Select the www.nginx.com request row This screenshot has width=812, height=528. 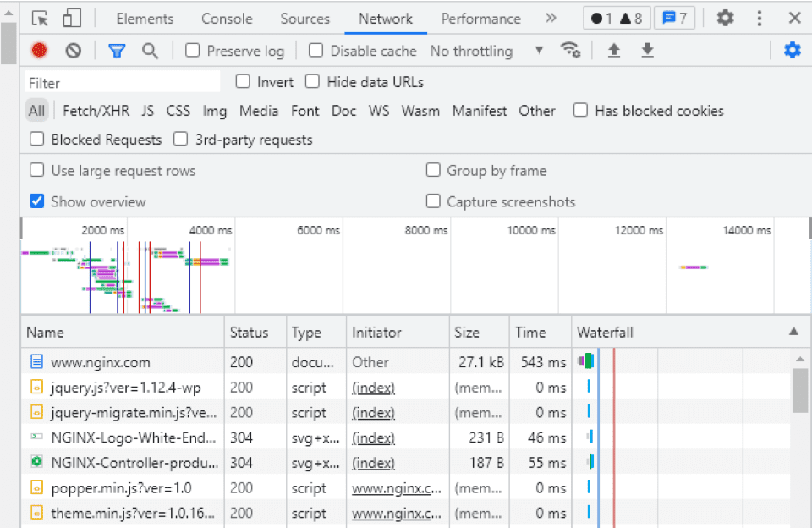[x=101, y=361]
